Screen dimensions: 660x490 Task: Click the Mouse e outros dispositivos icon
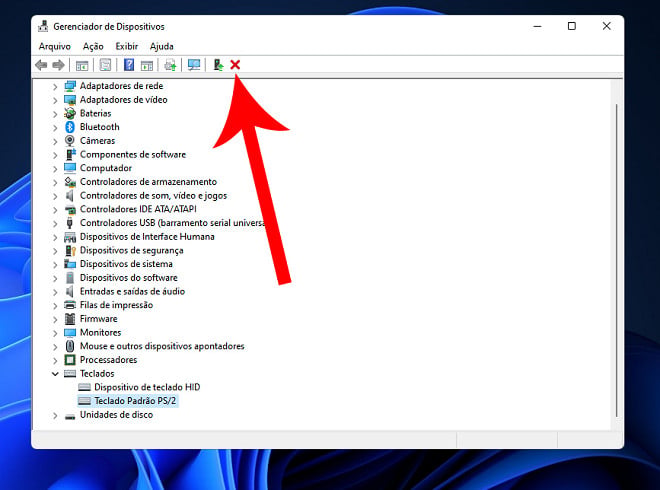[70, 346]
